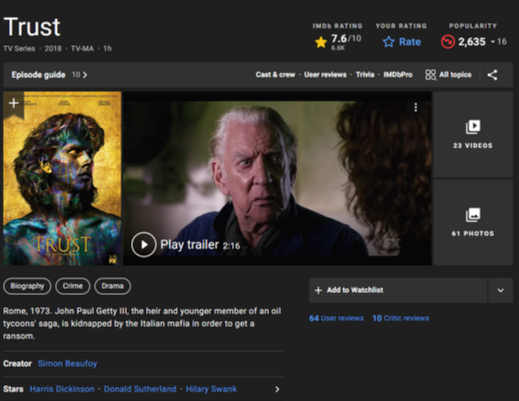Open User reviews in the top bar
The width and height of the screenshot is (519, 401).
click(x=325, y=75)
